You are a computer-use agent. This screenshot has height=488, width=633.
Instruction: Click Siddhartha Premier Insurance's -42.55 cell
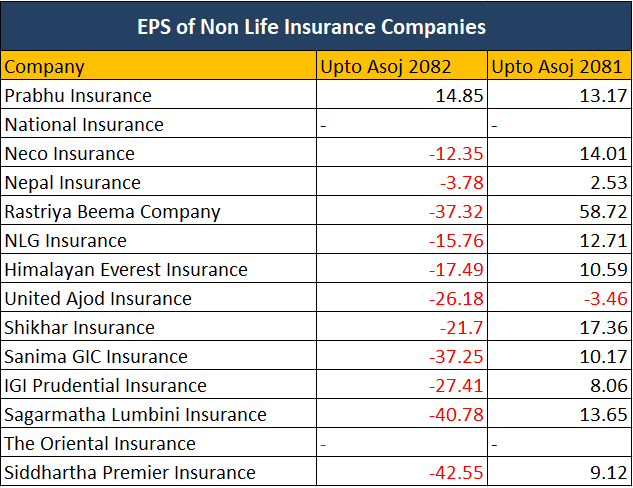point(455,473)
